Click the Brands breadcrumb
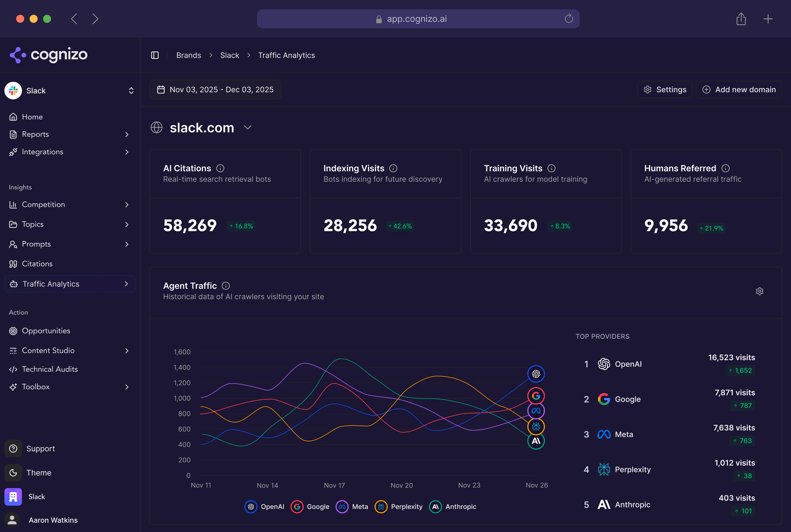791x532 pixels. tap(188, 55)
